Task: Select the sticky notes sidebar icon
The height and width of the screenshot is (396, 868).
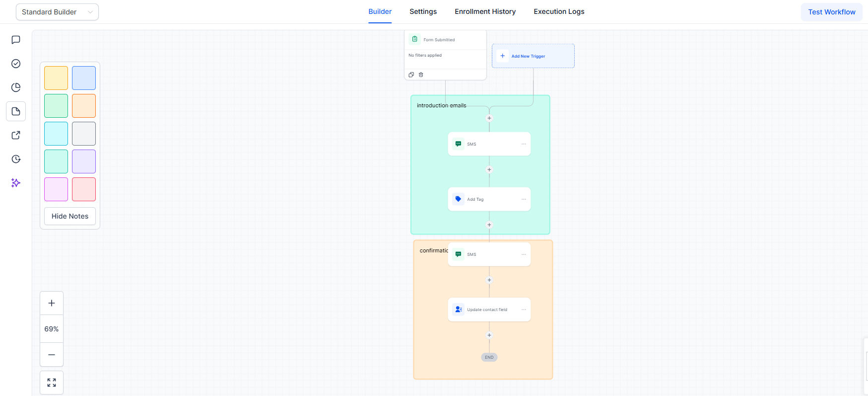Action: tap(16, 111)
